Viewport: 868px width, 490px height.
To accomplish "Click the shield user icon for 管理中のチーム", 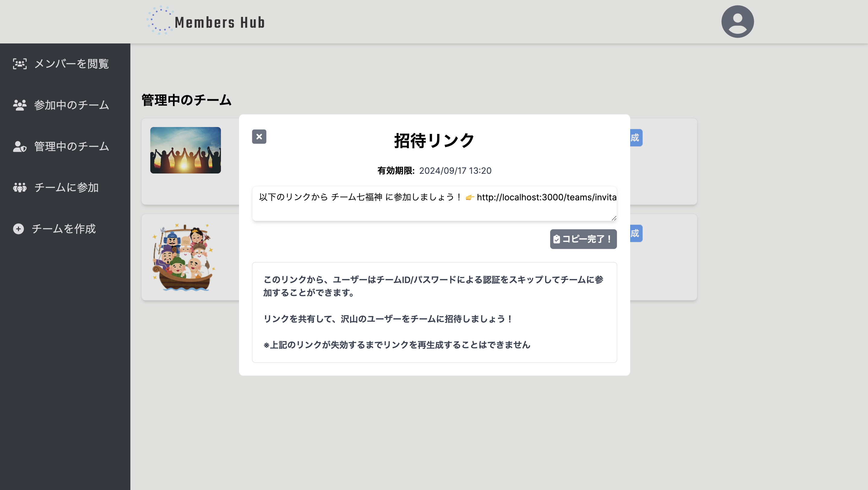I will click(20, 146).
